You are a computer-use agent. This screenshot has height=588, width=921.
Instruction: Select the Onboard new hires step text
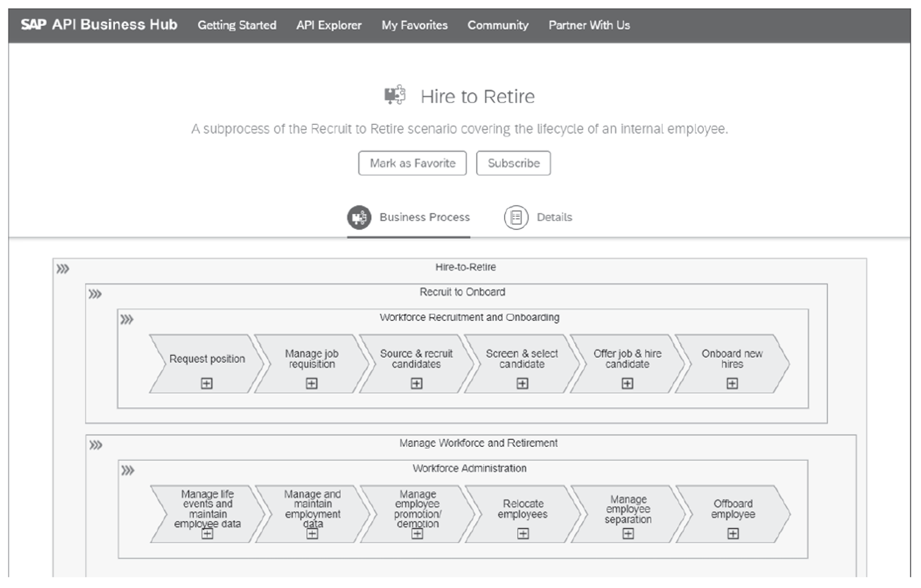(732, 359)
